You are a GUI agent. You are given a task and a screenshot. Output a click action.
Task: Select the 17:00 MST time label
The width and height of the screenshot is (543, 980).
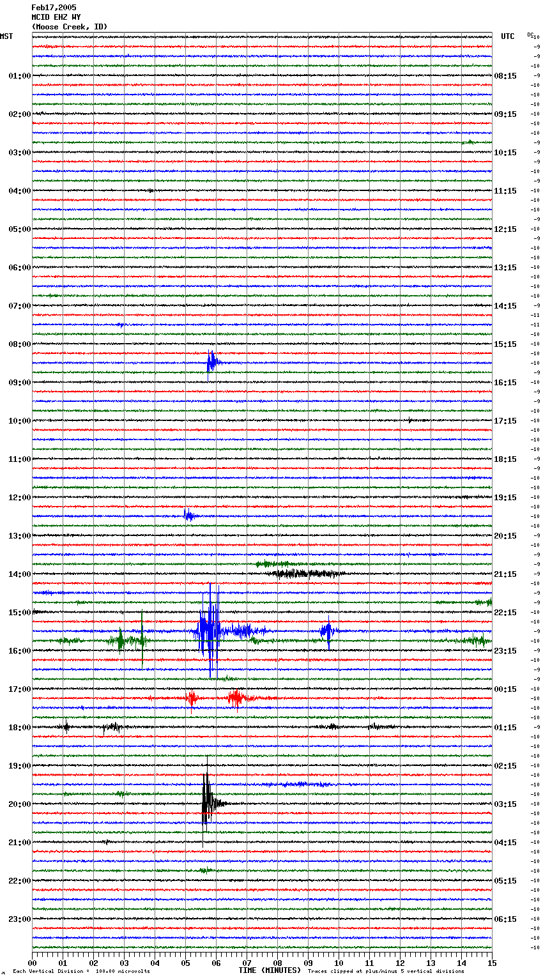click(x=20, y=689)
